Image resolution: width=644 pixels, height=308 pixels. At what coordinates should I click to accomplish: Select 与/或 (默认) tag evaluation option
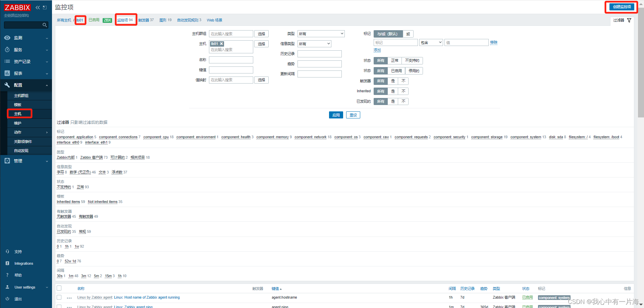[x=388, y=34]
